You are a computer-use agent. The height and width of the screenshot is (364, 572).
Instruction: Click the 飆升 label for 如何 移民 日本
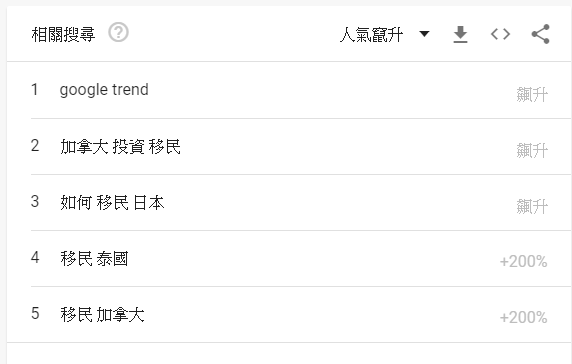click(x=532, y=206)
